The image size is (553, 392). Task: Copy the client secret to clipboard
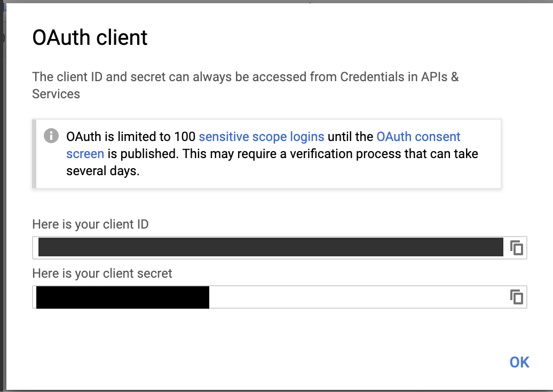click(516, 297)
